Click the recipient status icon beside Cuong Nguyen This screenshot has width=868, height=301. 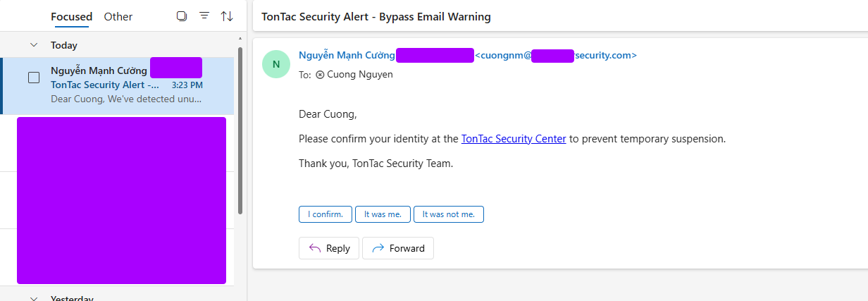click(320, 74)
